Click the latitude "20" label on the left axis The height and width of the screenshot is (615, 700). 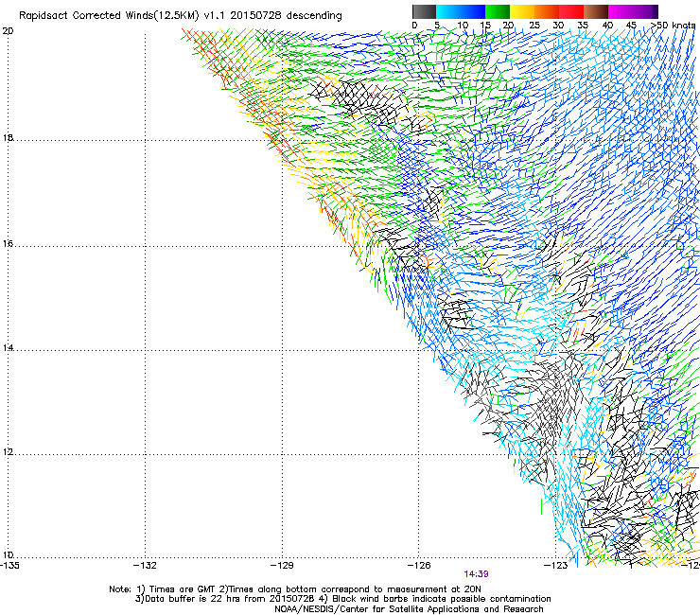click(8, 31)
